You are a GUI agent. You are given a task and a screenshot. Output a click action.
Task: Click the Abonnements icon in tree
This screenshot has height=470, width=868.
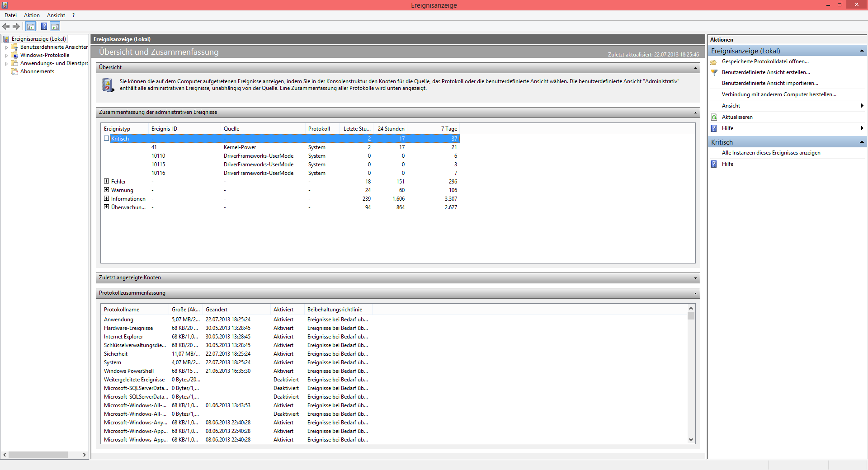pyautogui.click(x=14, y=71)
